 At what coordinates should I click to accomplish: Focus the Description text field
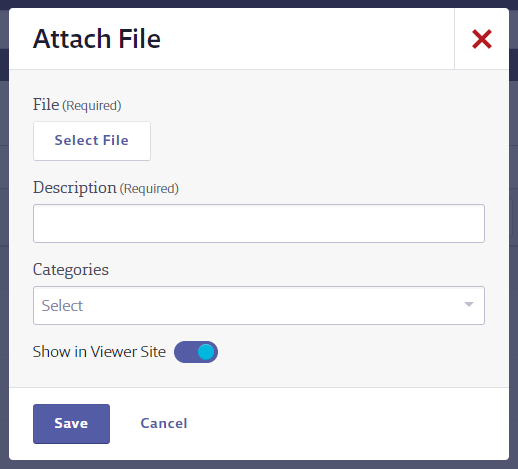(259, 223)
